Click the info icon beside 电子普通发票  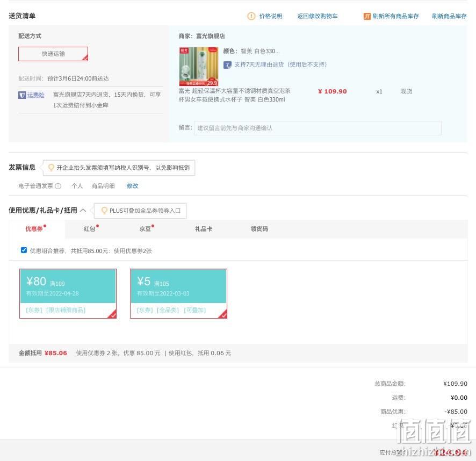58,186
